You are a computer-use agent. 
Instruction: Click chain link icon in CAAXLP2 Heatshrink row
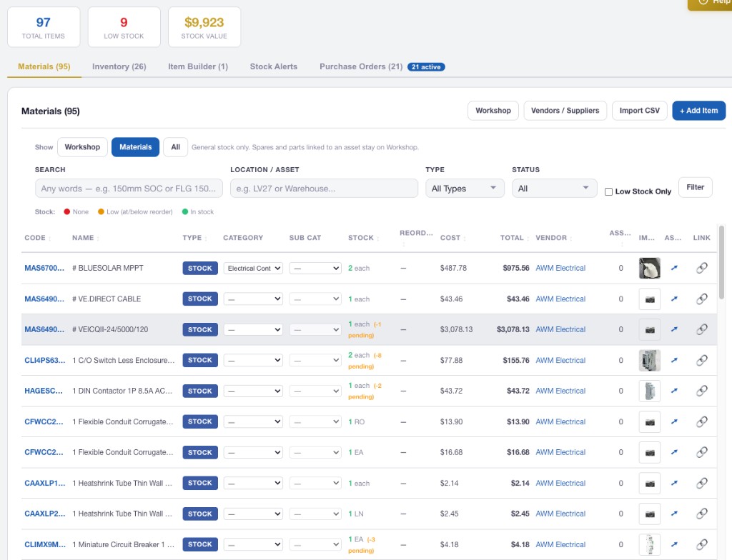pyautogui.click(x=702, y=514)
